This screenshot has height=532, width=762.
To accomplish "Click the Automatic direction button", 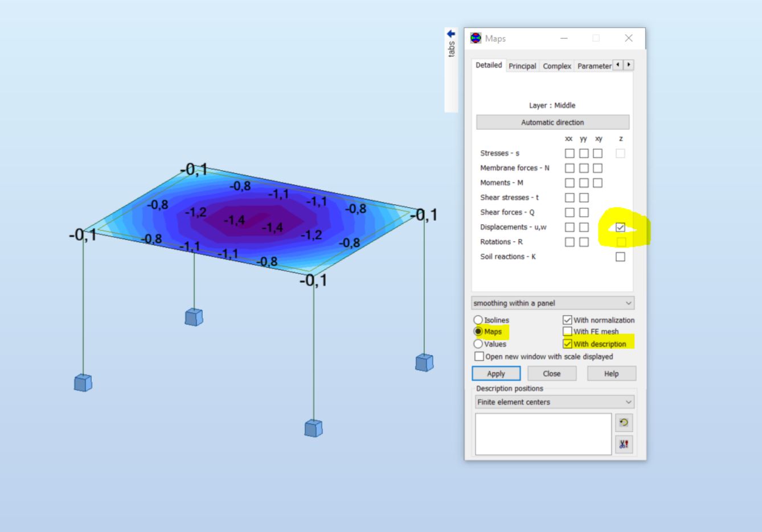I will 552,122.
